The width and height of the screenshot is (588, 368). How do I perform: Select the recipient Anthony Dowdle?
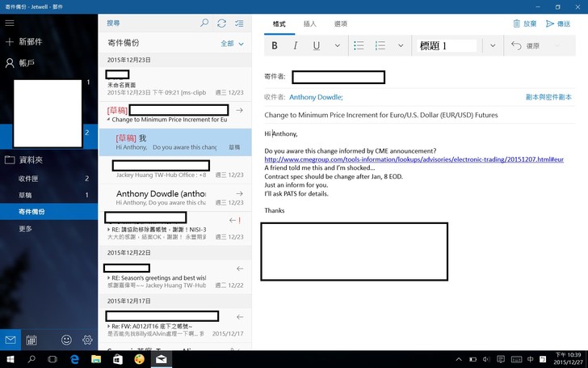point(316,97)
